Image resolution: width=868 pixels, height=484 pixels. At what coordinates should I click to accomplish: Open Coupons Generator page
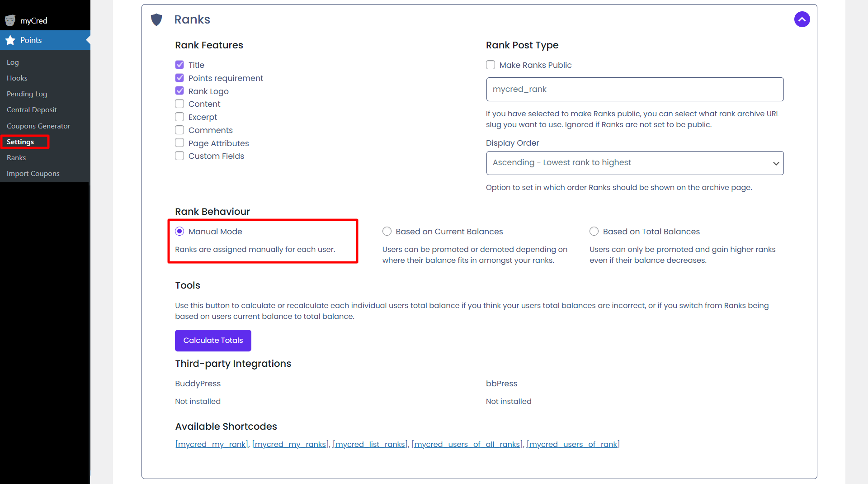[38, 126]
